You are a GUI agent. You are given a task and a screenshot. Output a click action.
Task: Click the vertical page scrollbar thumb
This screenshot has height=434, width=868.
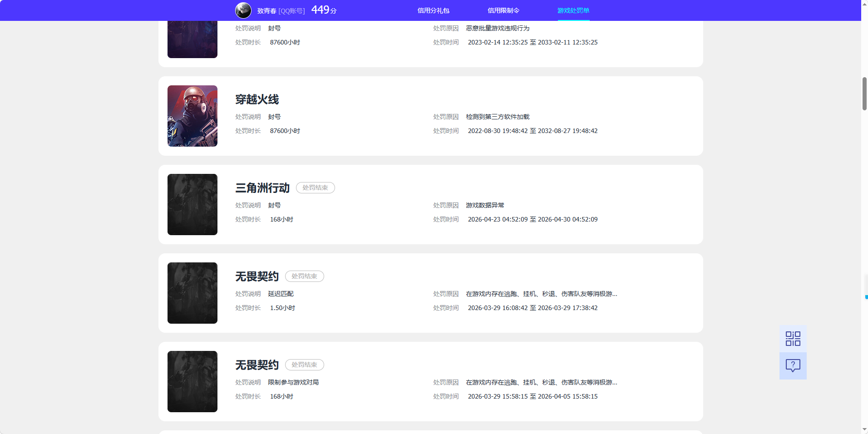(864, 94)
